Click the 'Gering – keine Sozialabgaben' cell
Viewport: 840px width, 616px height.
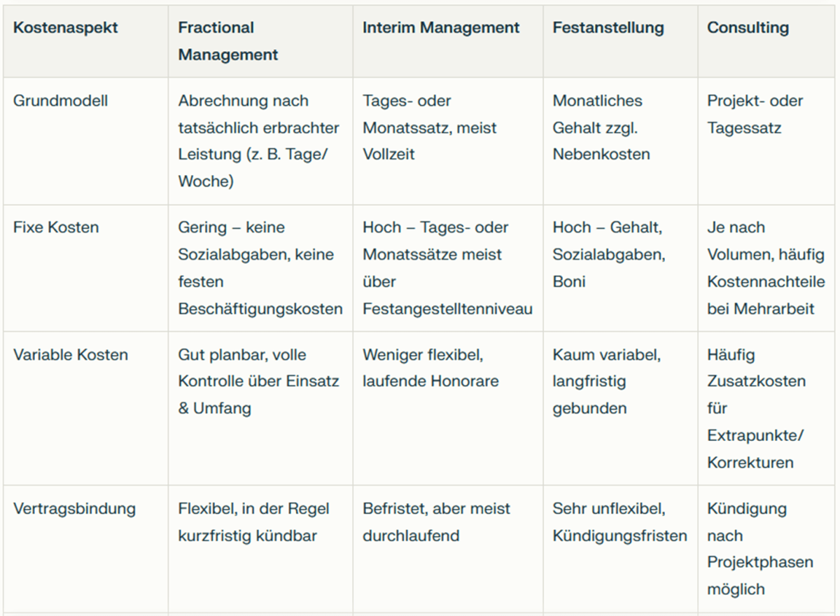click(260, 268)
